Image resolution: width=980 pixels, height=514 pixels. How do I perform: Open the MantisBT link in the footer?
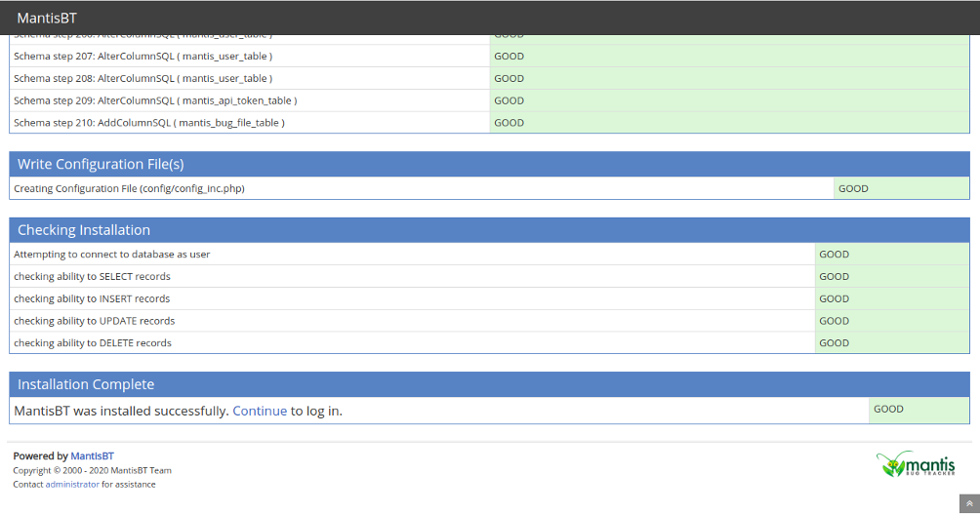point(92,455)
